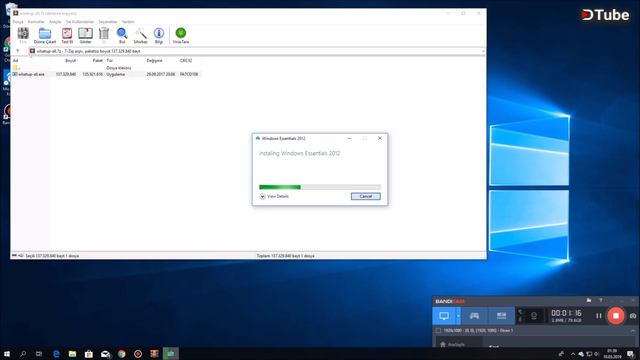Open the Seçenekler menu
Image resolution: width=640 pixels, height=360 pixels.
(108, 22)
